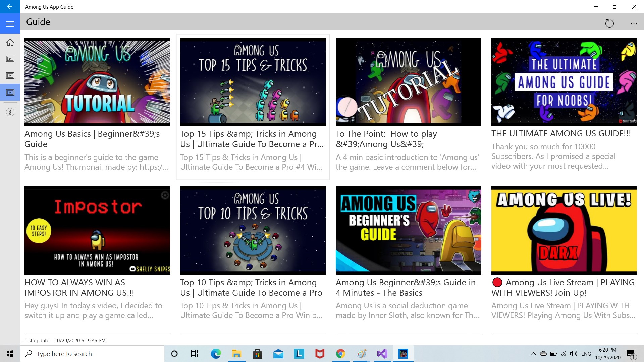This screenshot has width=644, height=362.
Task: Open Google Chrome from the taskbar
Action: (x=340, y=354)
